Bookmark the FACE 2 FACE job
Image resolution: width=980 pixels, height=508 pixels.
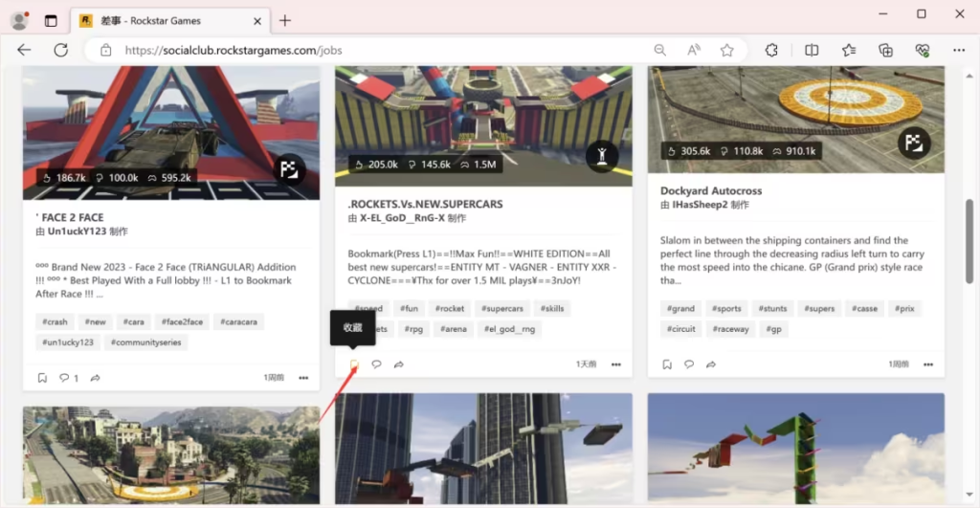pos(42,377)
